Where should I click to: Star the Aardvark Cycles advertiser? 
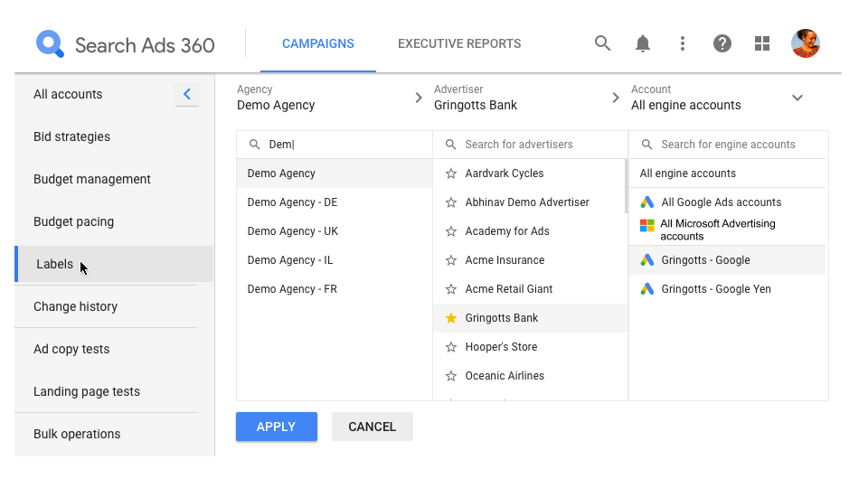click(x=451, y=174)
